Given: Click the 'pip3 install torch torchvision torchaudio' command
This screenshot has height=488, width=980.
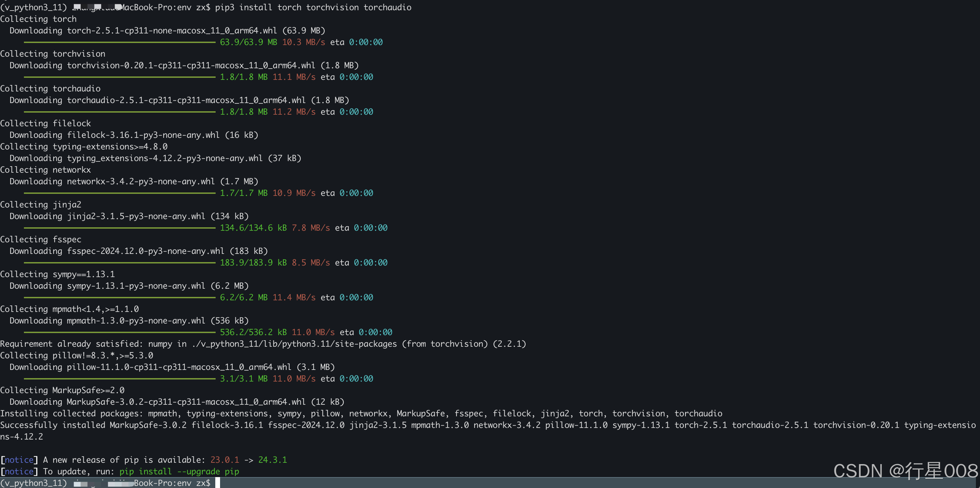Looking at the screenshot, I should coord(313,7).
